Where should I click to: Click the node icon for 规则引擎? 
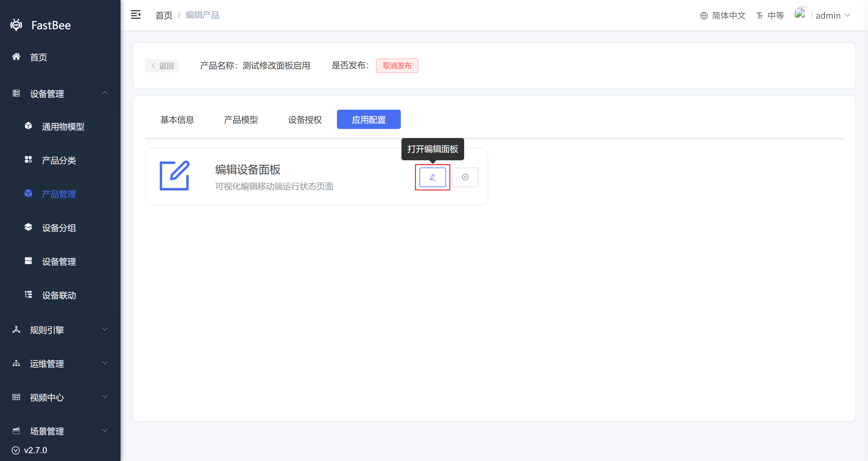tap(16, 330)
